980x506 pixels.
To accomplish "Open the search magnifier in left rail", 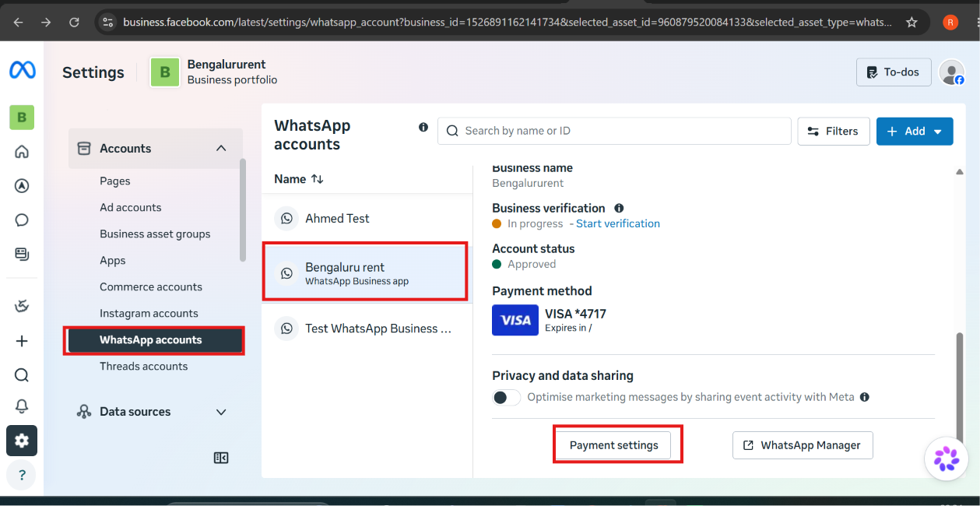I will pos(22,375).
